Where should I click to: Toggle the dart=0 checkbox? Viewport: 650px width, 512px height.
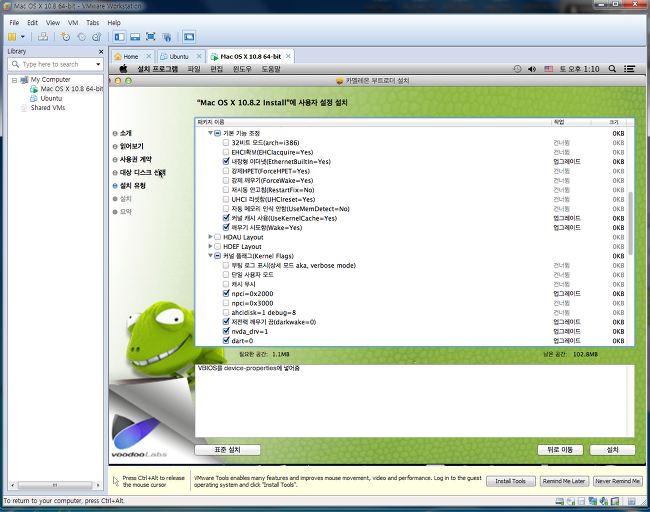click(x=226, y=341)
